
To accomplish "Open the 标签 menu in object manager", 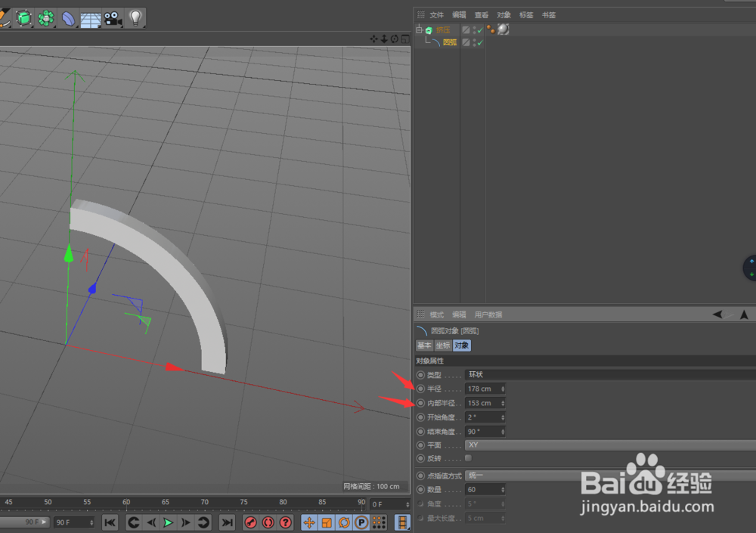I will tap(526, 15).
